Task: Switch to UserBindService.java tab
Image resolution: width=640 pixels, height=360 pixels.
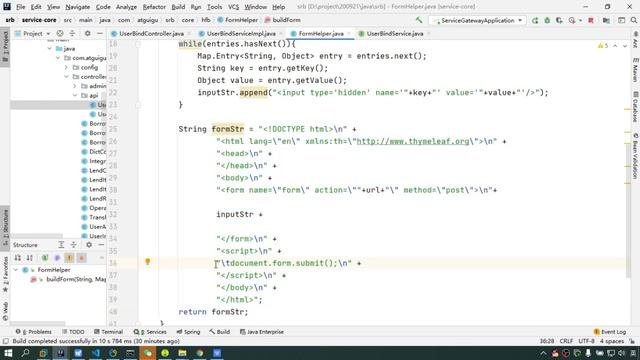Action: pos(394,33)
